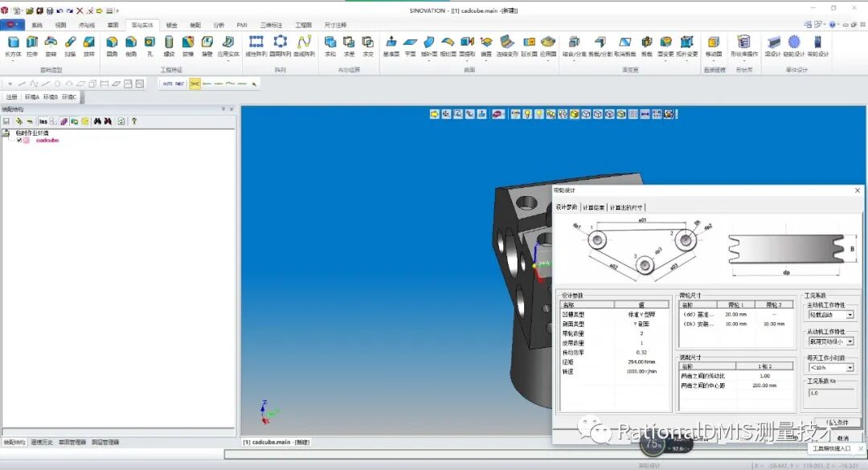Click the 输入条件 button in the dialog

[837, 423]
